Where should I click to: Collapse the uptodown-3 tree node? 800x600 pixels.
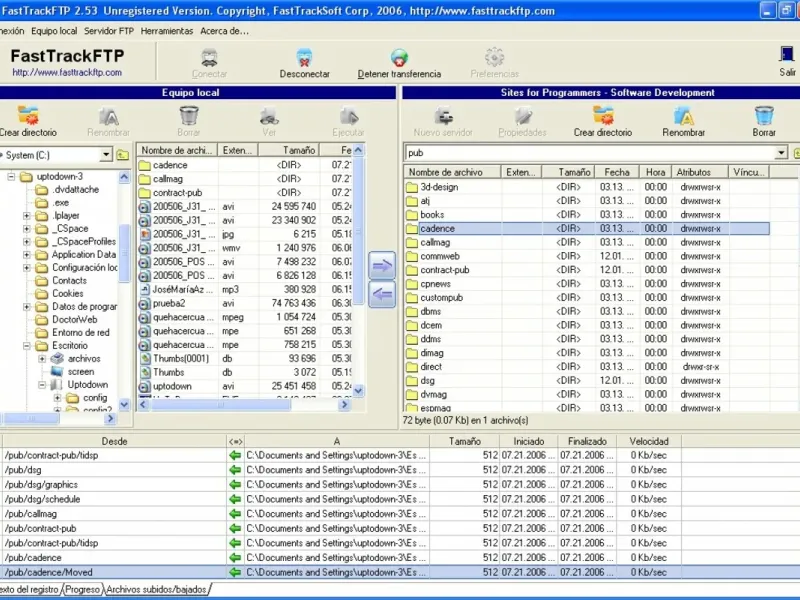tap(11, 177)
